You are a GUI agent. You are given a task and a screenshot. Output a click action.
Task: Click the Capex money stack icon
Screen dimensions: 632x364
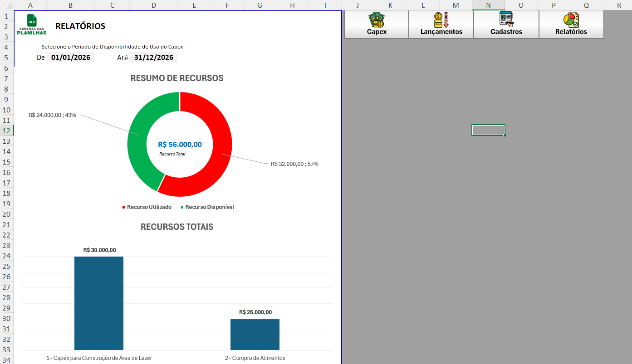376,19
